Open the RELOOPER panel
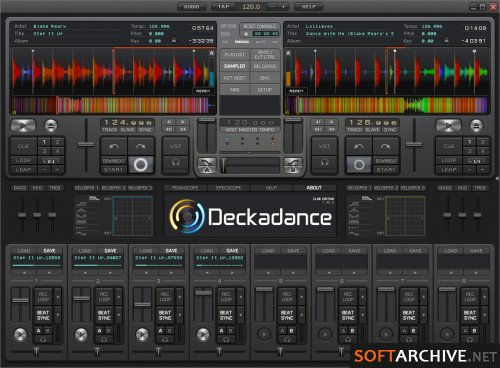 265,66
